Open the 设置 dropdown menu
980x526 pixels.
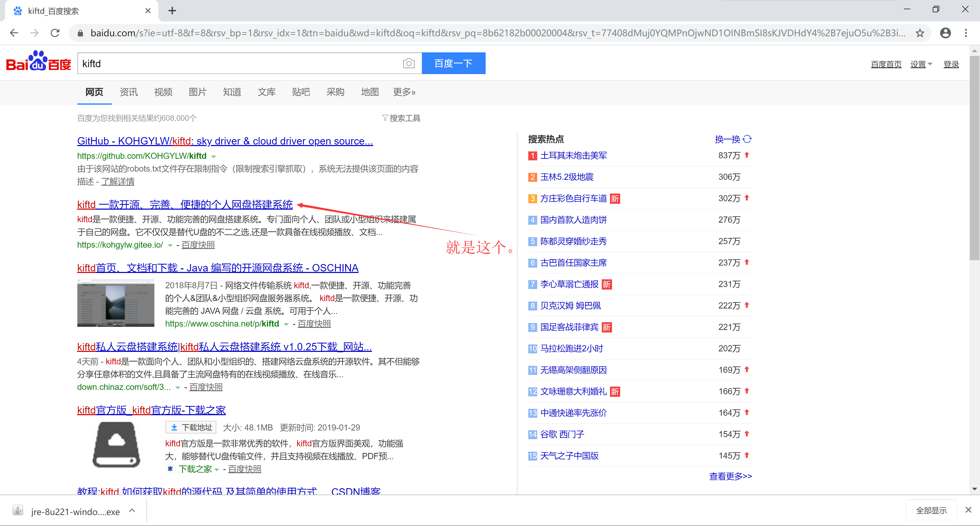point(921,64)
